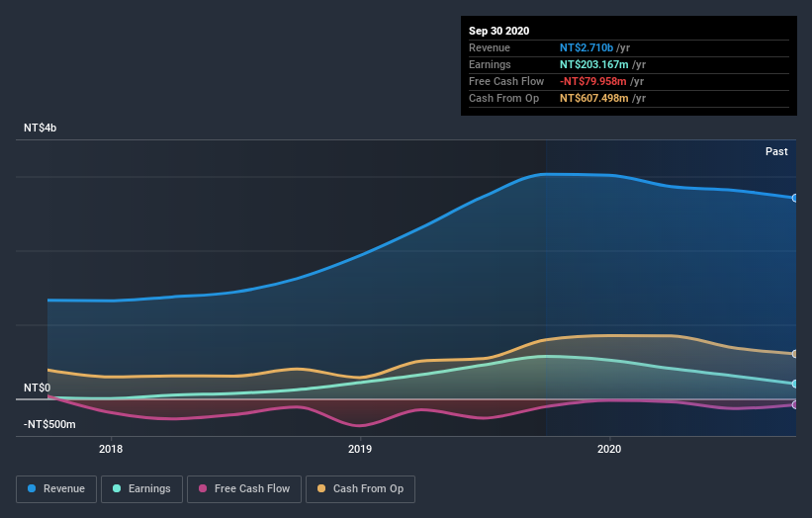Select the 2018 x-axis label
This screenshot has height=518, width=812.
click(x=111, y=449)
